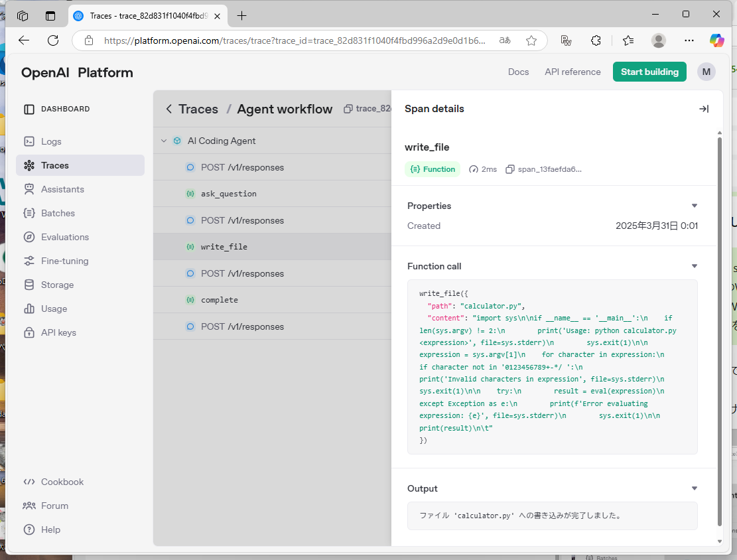The width and height of the screenshot is (737, 560).
Task: Select the complete span row
Action: pyautogui.click(x=272, y=300)
